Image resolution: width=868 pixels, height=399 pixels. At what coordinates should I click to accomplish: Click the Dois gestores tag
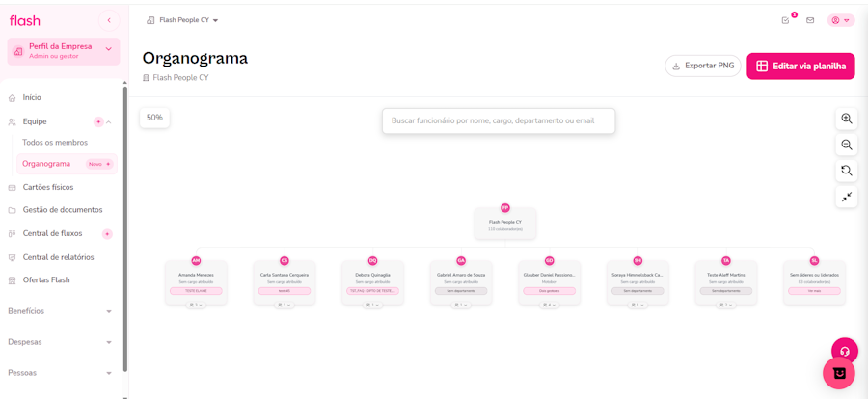click(x=549, y=291)
